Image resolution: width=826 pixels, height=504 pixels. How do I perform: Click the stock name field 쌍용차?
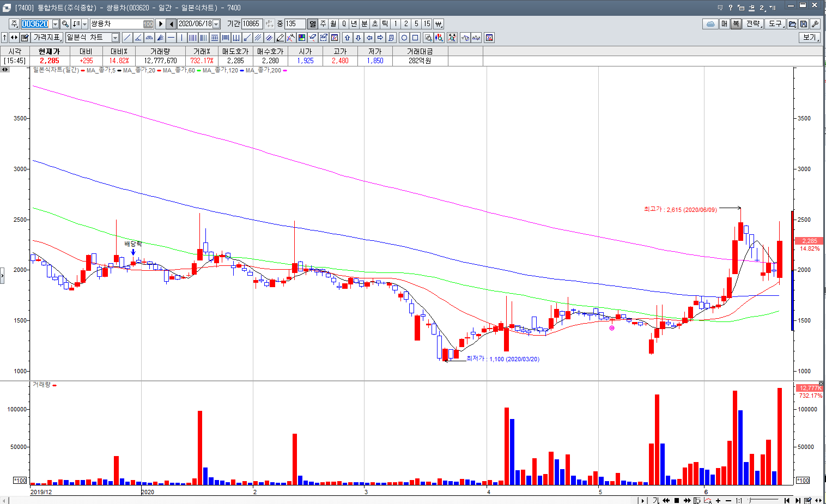(x=122, y=24)
